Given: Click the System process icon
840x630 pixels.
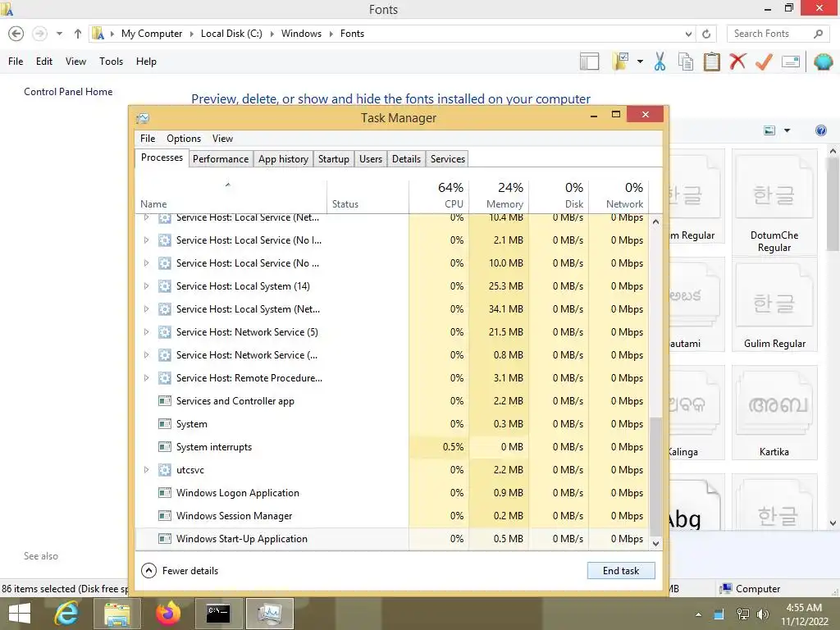Looking at the screenshot, I should click(165, 424).
